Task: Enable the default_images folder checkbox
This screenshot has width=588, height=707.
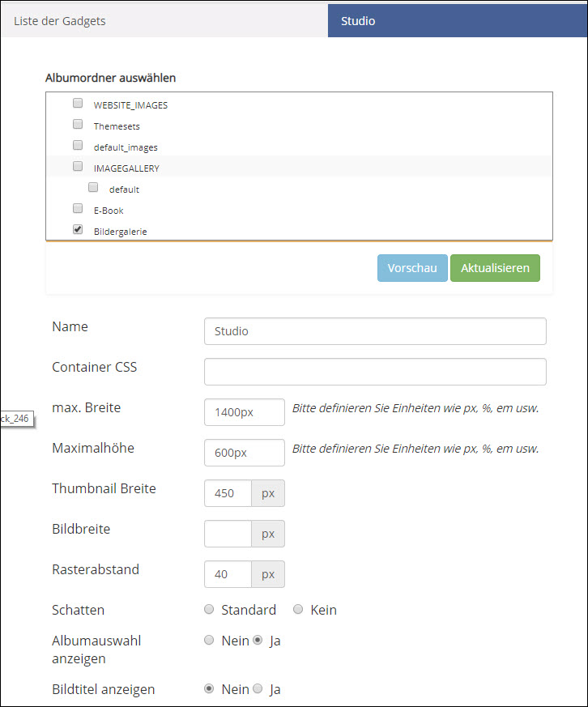Action: click(78, 145)
